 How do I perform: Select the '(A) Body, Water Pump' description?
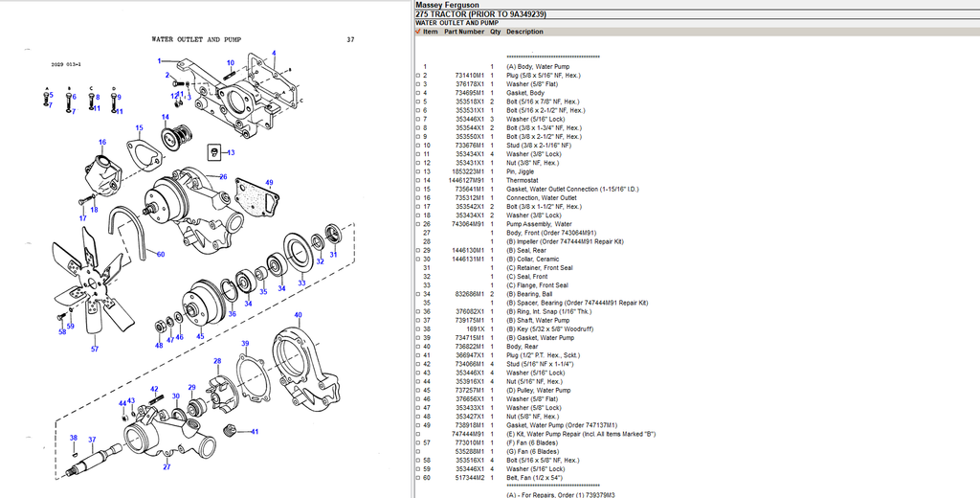(538, 67)
